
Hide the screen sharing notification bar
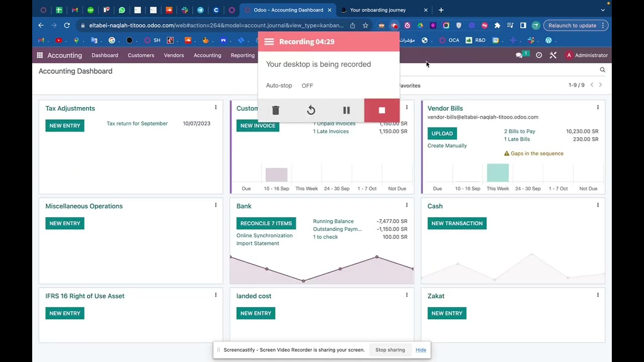(x=421, y=350)
